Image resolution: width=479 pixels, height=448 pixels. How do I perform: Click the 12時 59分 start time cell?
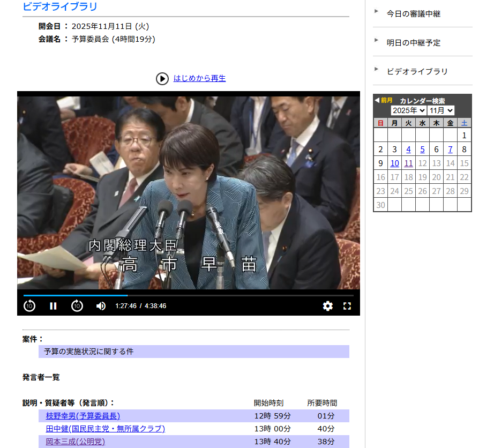[x=273, y=416]
